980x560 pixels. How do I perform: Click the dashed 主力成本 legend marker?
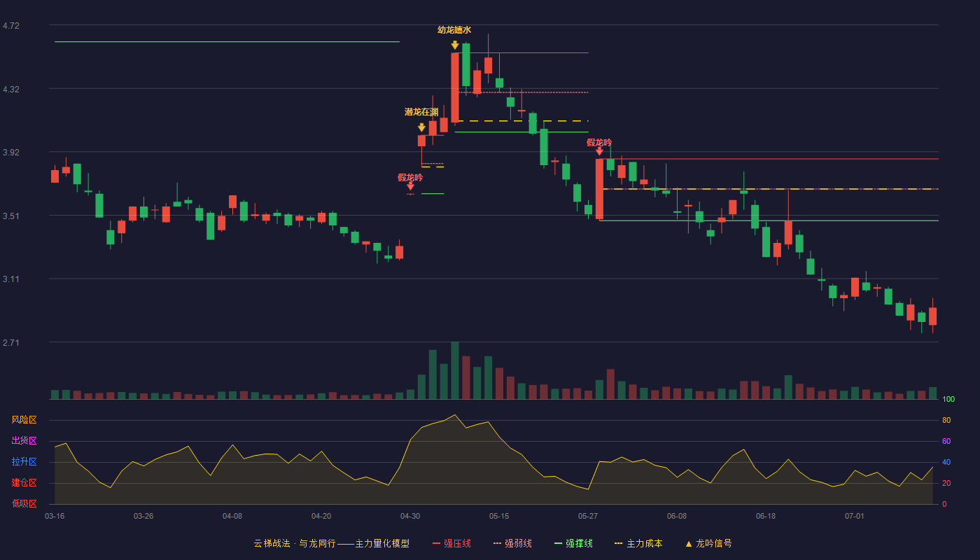tap(618, 543)
